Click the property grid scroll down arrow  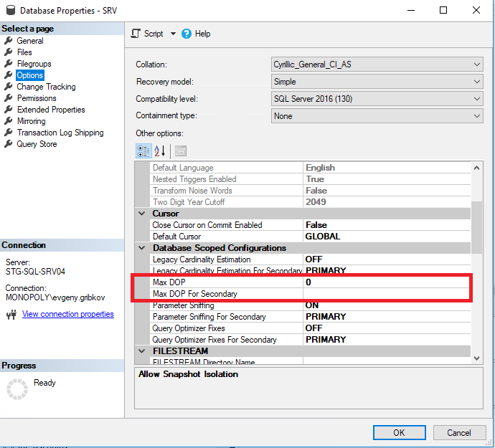476,358
